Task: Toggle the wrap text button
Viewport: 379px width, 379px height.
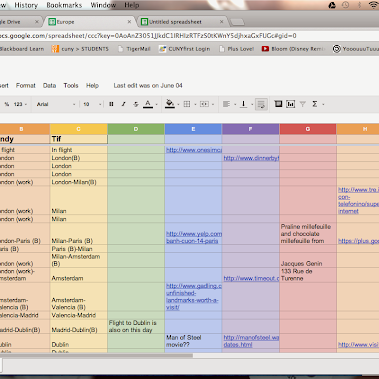Action: point(261,104)
